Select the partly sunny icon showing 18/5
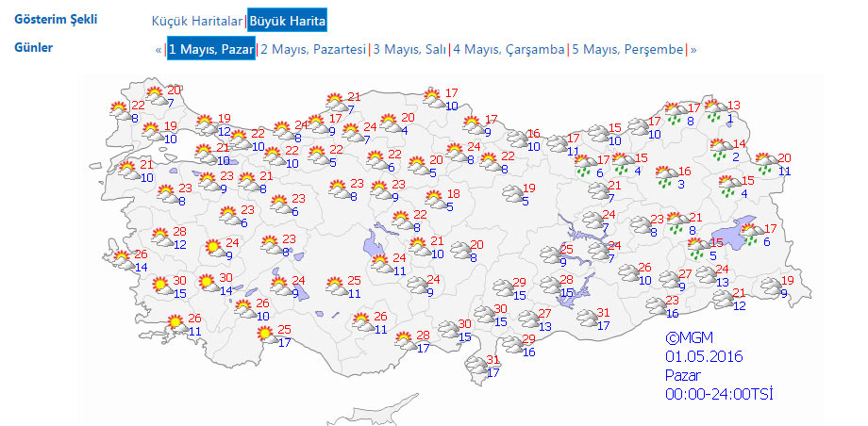 pyautogui.click(x=436, y=200)
